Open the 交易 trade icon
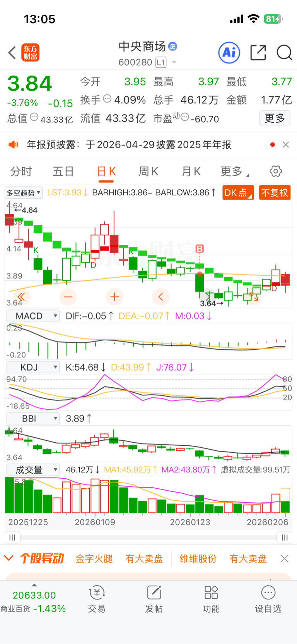This screenshot has height=644, width=297. click(x=97, y=599)
